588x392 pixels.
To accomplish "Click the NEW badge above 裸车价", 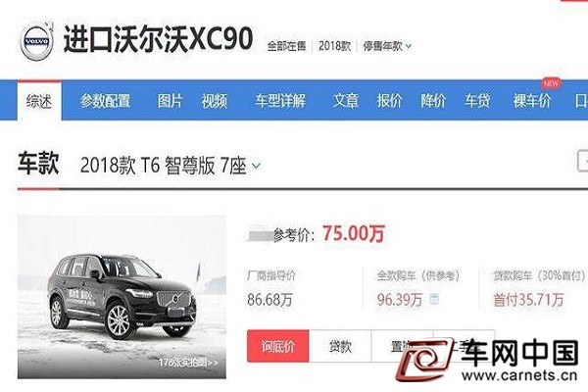I will click(x=551, y=83).
